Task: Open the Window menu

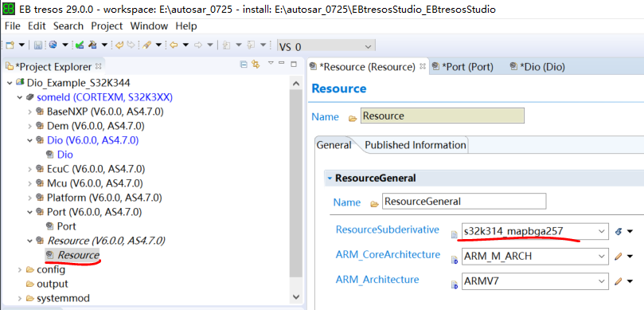Action: click(x=149, y=26)
